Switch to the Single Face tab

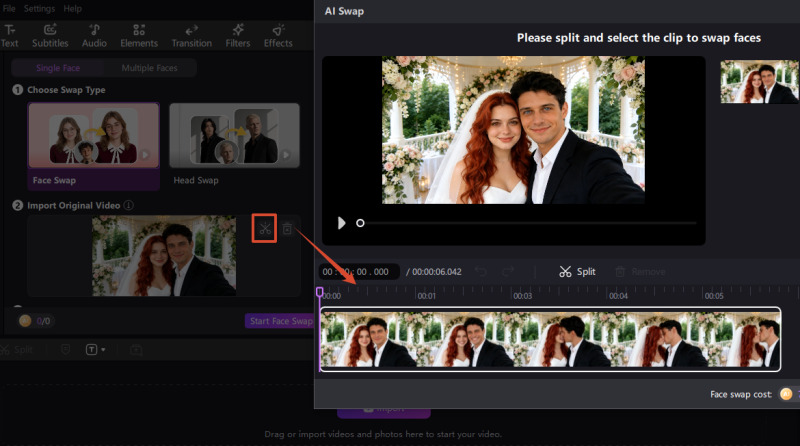(x=58, y=68)
